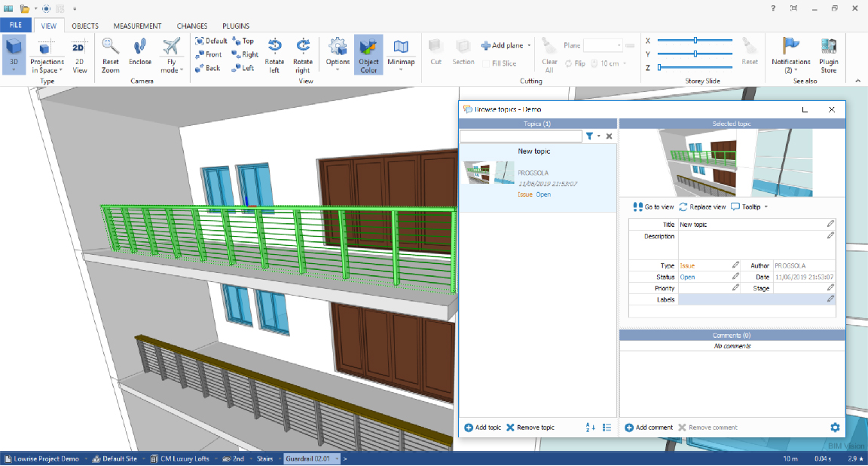Switch to the MEASUREMENT ribbon tab
Screen dimensions: 868x466
pos(138,25)
